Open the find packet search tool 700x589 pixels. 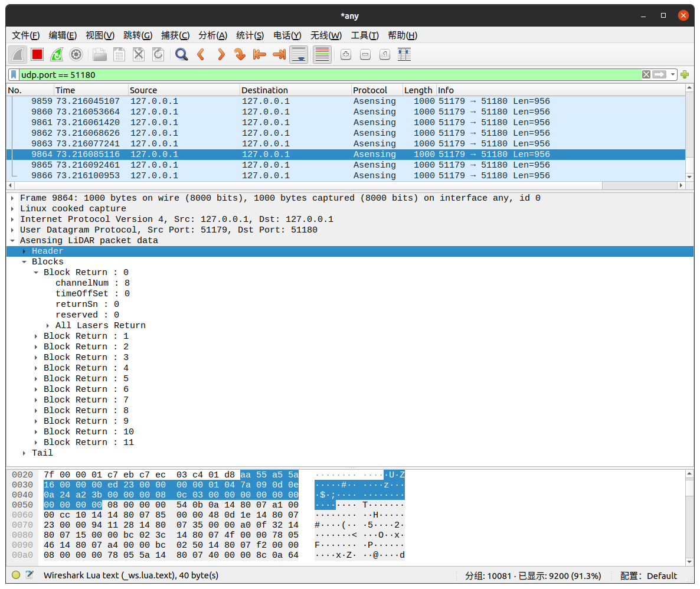[181, 54]
